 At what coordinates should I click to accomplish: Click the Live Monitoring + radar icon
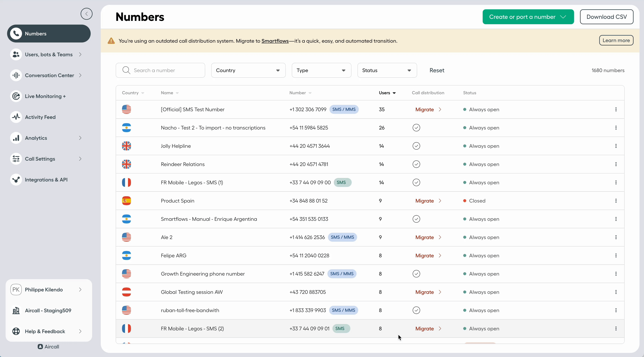(16, 96)
